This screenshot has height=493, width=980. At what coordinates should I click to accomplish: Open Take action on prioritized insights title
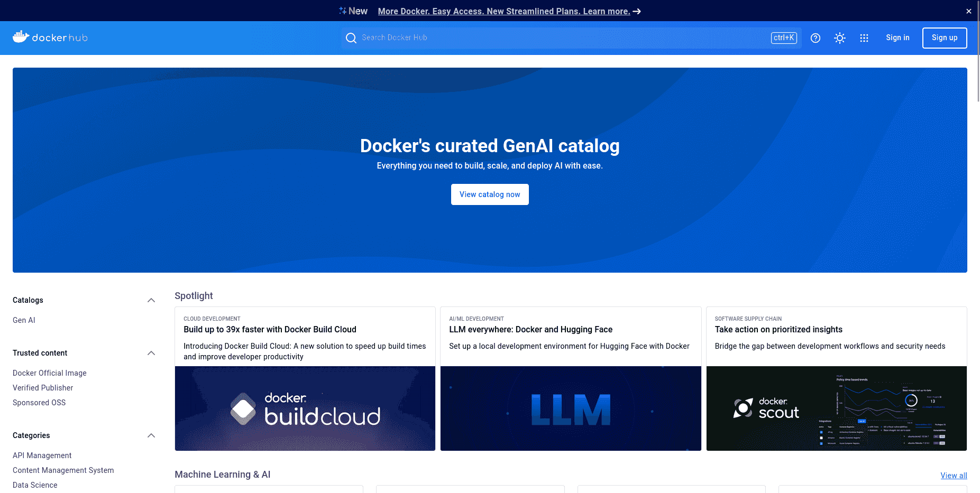[778, 329]
